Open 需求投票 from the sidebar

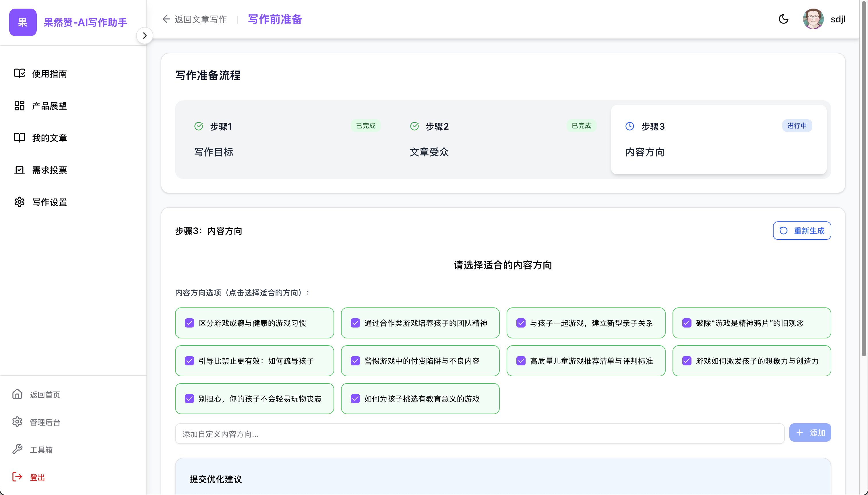[x=49, y=170]
